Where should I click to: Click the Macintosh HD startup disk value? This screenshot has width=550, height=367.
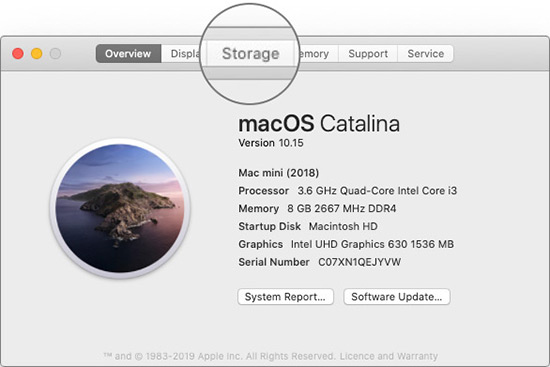343,226
